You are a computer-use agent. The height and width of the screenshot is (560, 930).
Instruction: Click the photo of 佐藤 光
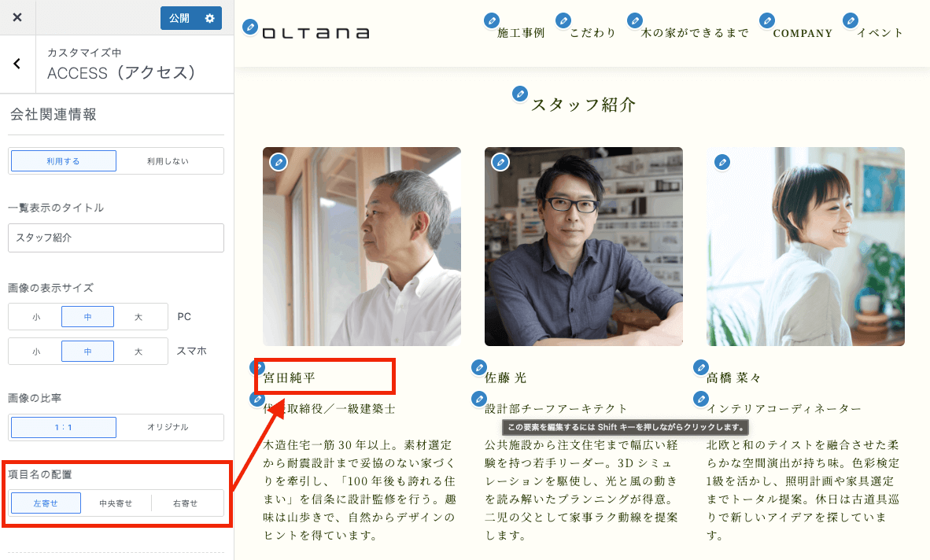(584, 246)
